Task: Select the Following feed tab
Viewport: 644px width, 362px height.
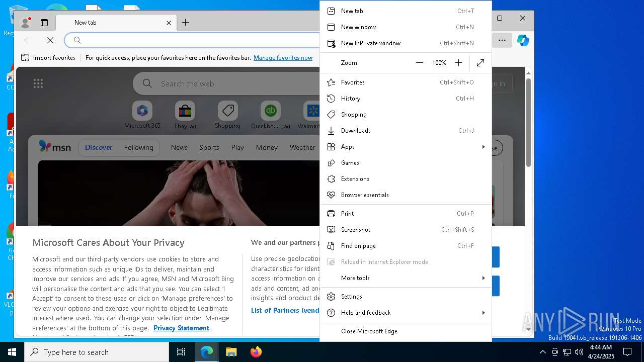Action: coord(138,147)
